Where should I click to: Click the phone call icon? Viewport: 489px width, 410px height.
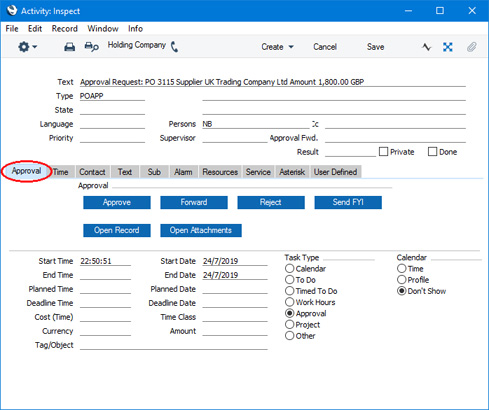[174, 47]
